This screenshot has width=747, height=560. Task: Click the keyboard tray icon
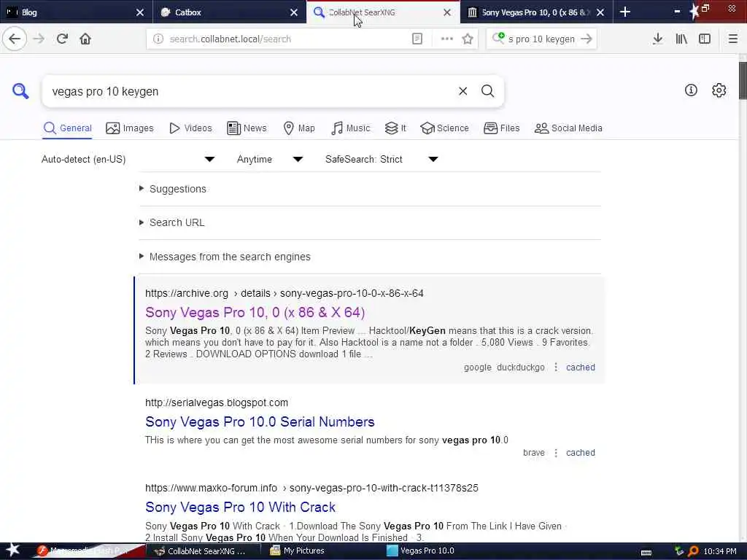pyautogui.click(x=646, y=553)
